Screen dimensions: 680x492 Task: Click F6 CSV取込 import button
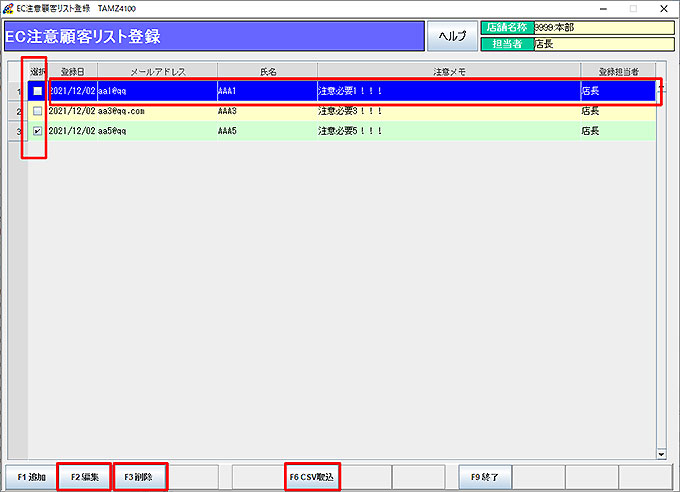pos(312,477)
